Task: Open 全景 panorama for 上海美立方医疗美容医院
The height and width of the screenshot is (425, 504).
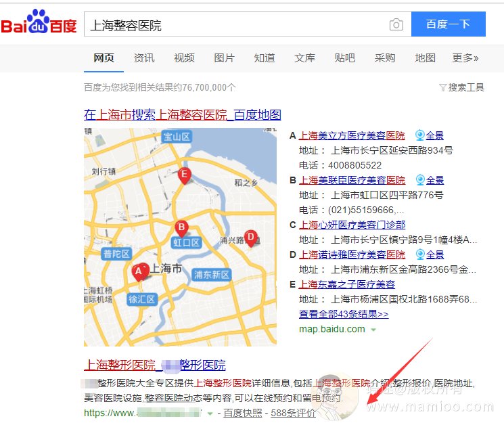Action: [430, 135]
